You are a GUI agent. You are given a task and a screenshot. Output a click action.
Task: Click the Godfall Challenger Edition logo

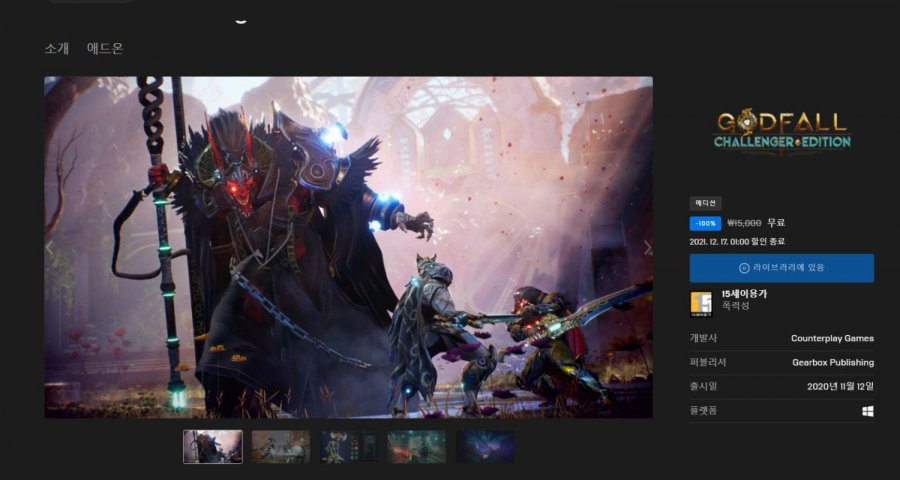click(782, 131)
